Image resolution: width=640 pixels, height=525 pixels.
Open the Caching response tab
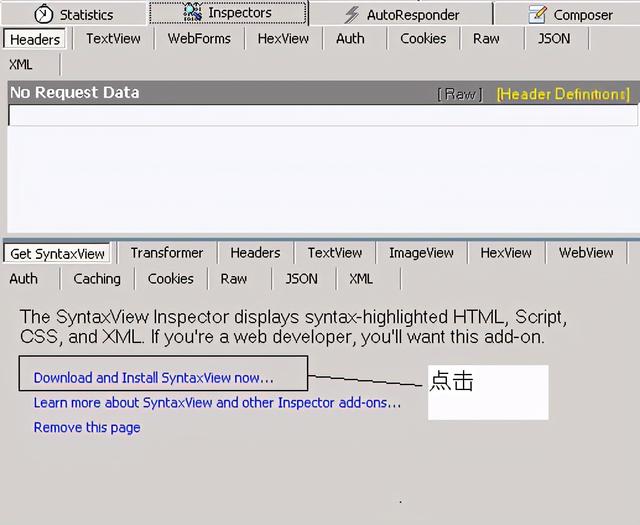click(x=97, y=279)
